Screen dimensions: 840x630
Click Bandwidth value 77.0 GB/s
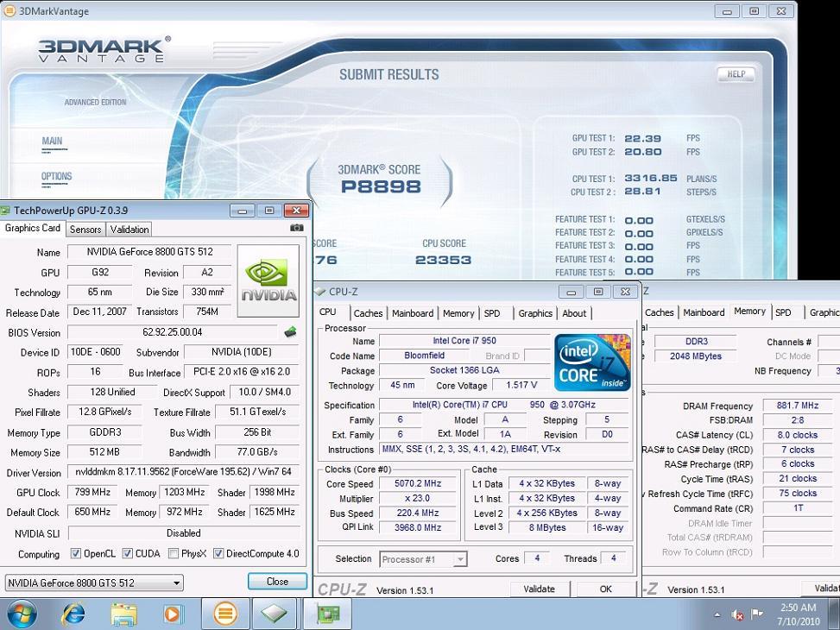(257, 452)
